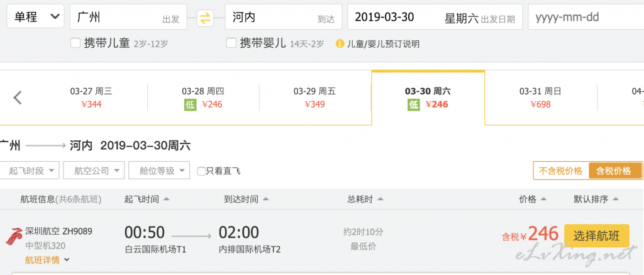Open 单程 trip type dropdown
This screenshot has height=275, width=644.
(x=35, y=16)
